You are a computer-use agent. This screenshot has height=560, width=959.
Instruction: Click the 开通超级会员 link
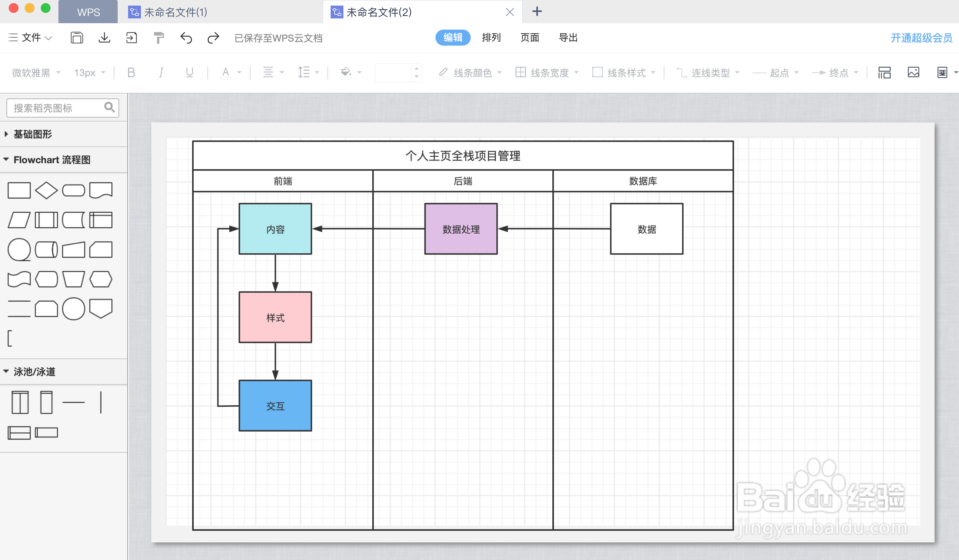921,38
